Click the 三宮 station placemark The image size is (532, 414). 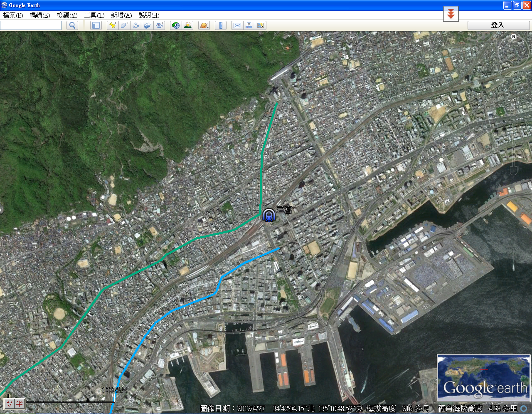click(269, 215)
